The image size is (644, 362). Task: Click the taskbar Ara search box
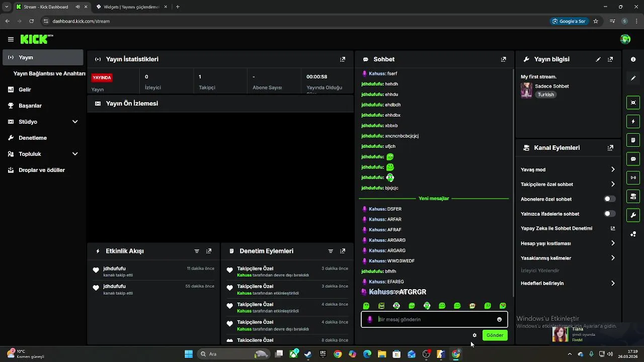(234, 354)
